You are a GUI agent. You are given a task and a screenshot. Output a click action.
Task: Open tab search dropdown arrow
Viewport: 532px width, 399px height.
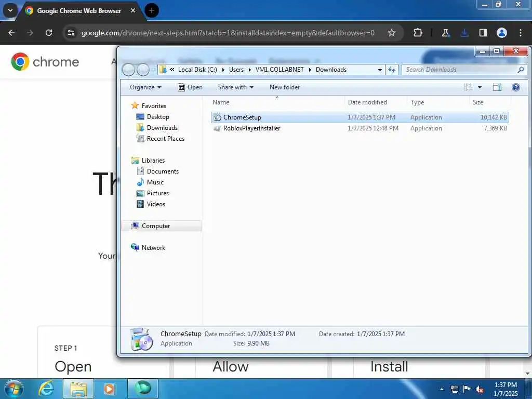(x=10, y=10)
